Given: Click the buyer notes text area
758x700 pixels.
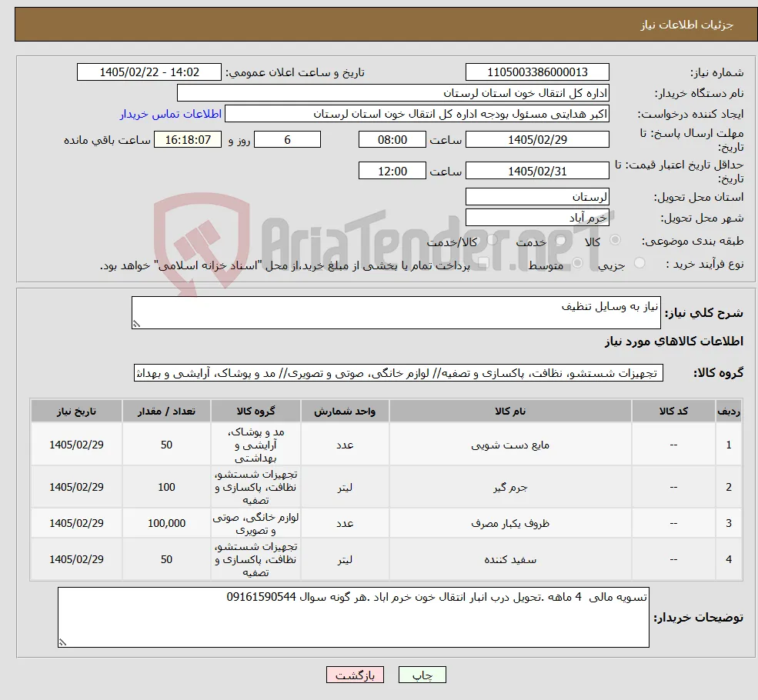Looking at the screenshot, I should (x=353, y=617).
